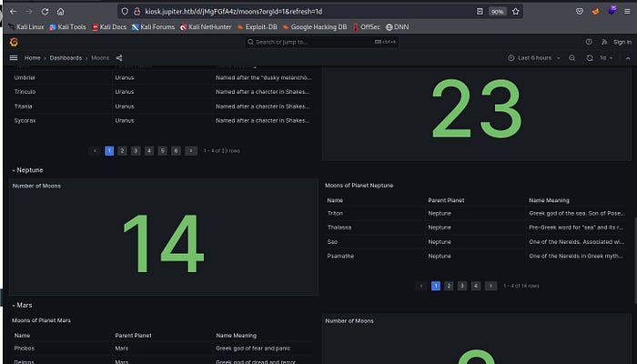637x364 pixels.
Task: Reload the page with refresh icon
Action: (x=45, y=11)
